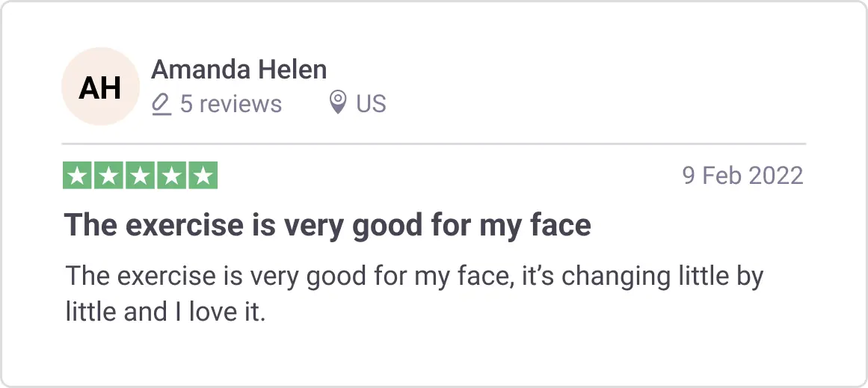Open the "reviews" count text
Viewport: 868px width, 388px height.
tap(241, 104)
